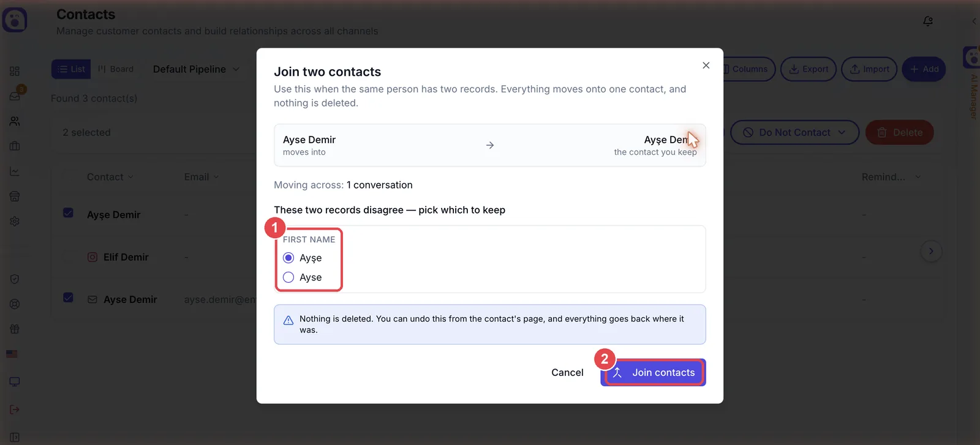
Task: Open the Email column header menu
Action: pyautogui.click(x=202, y=177)
